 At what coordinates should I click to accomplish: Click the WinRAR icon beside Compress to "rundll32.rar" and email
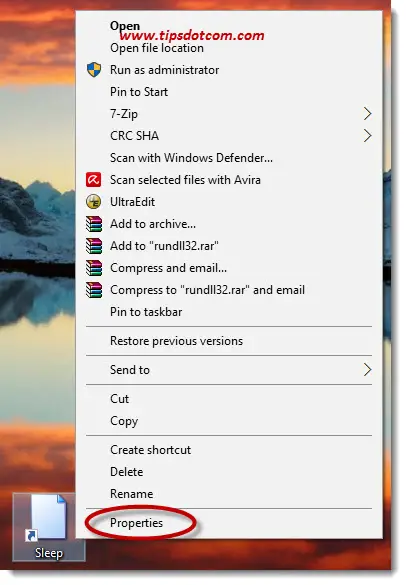tap(94, 290)
